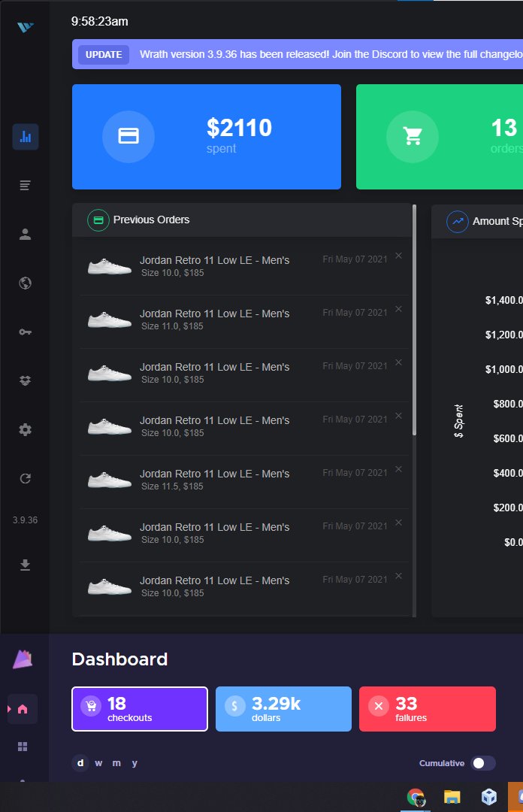The height and width of the screenshot is (812, 523).
Task: Open File Explorer from the taskbar
Action: click(x=452, y=797)
